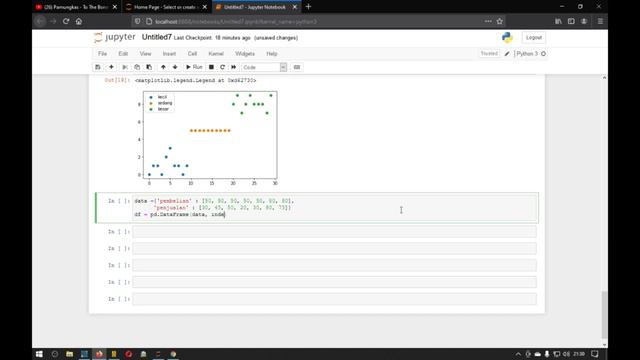
Task: Interrupt the kernel with the stop icon
Action: (x=211, y=67)
